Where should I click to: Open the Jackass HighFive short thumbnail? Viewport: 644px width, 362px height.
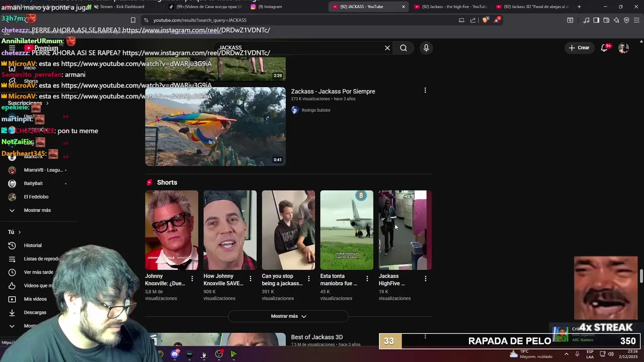pos(405,230)
